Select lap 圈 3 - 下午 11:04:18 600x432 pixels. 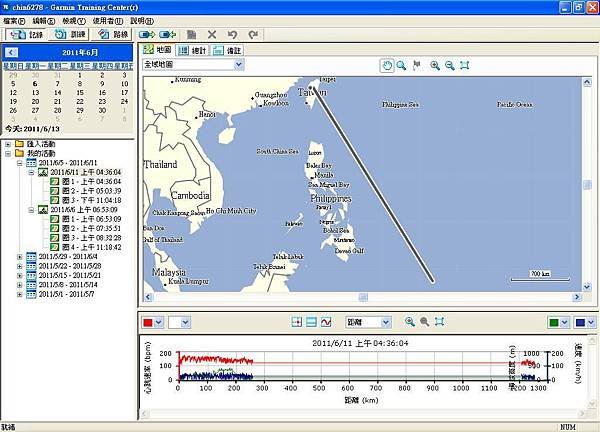[x=91, y=201]
